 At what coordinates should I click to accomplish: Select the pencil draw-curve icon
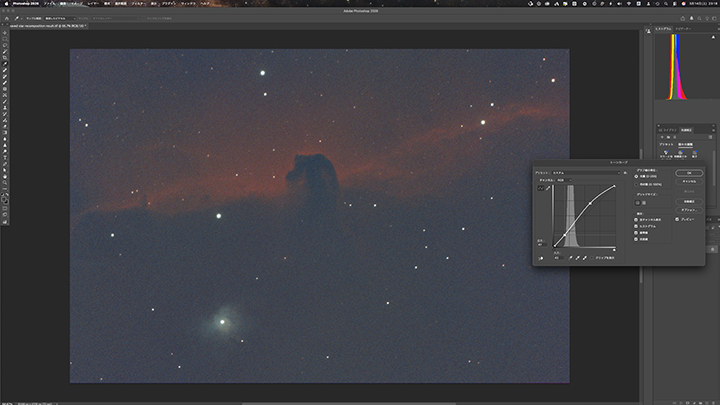pos(547,187)
